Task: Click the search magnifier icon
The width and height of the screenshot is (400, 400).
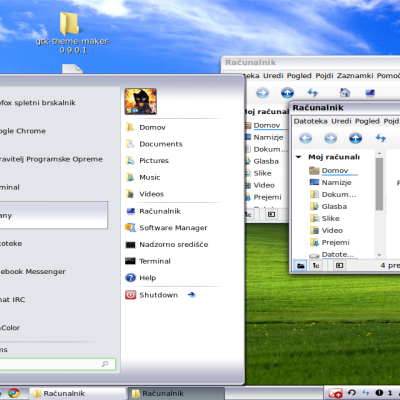Action: pyautogui.click(x=105, y=364)
